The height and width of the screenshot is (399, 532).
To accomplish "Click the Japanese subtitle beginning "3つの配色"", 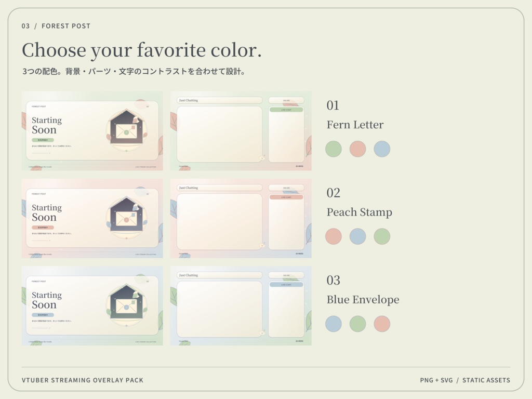I will coord(134,72).
